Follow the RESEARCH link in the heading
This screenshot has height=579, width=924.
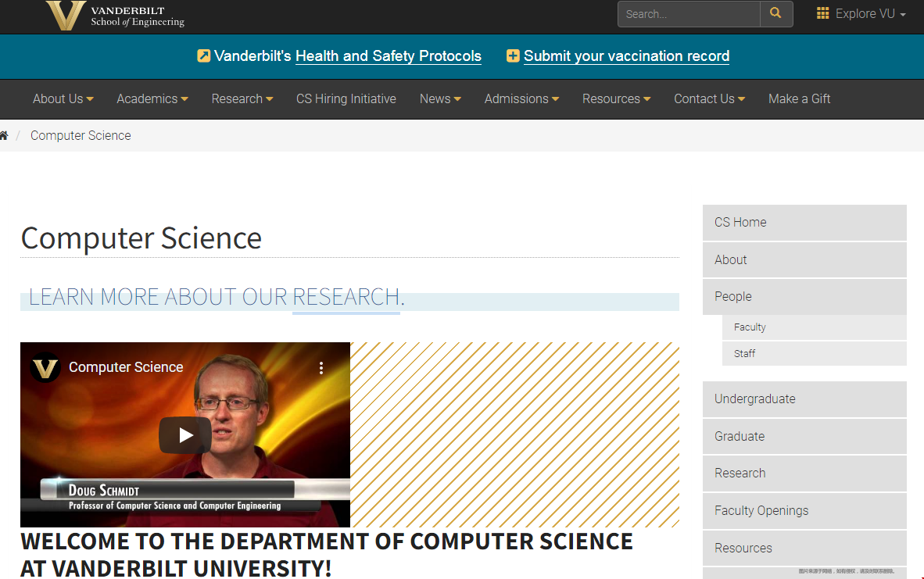click(346, 297)
